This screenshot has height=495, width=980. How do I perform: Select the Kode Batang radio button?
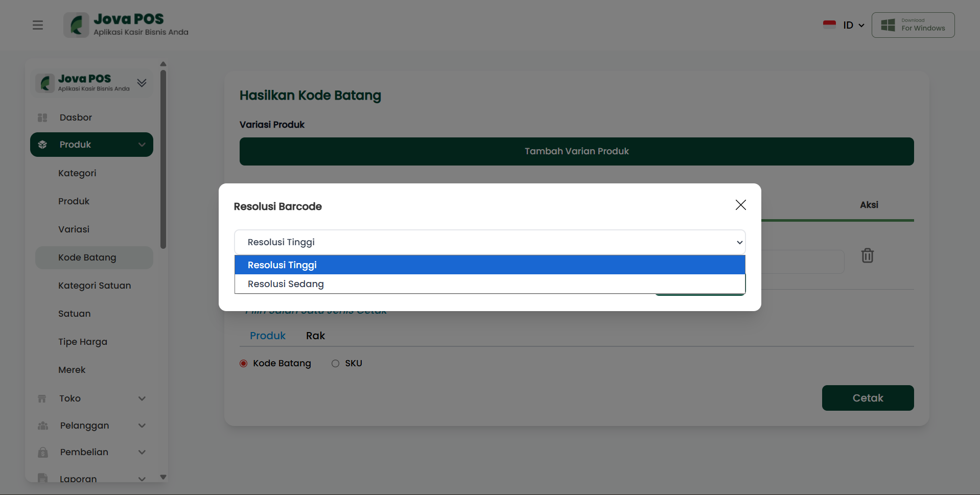click(244, 364)
